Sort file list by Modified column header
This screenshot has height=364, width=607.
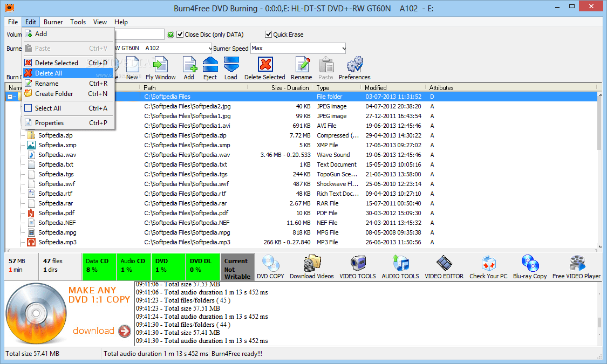(394, 88)
